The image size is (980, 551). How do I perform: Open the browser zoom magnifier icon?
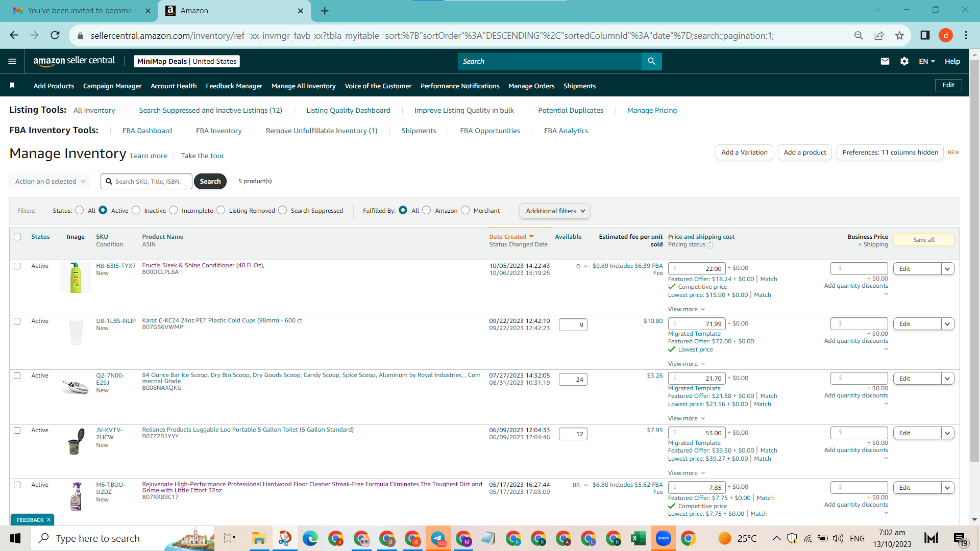[x=859, y=35]
